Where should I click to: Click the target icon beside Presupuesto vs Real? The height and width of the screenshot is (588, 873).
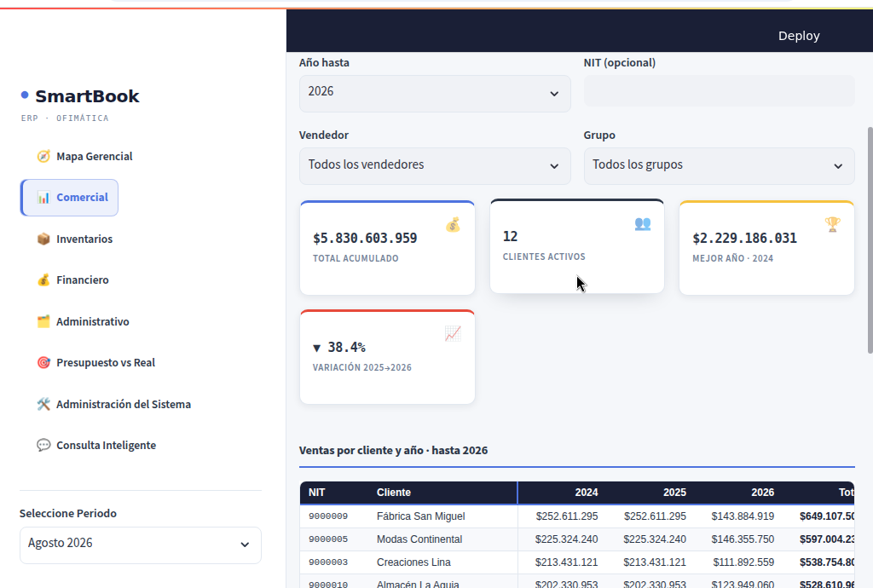click(43, 363)
